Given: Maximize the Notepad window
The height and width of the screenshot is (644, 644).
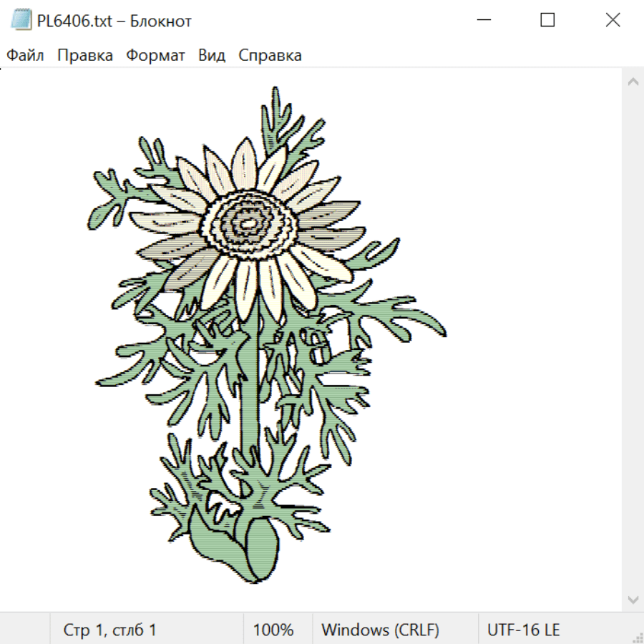Looking at the screenshot, I should (547, 20).
